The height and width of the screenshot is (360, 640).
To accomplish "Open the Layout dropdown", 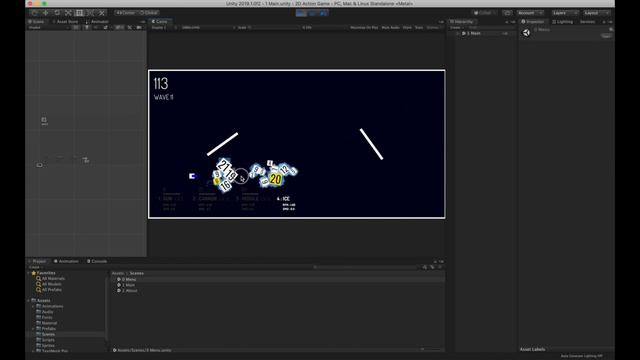I will coord(596,13).
